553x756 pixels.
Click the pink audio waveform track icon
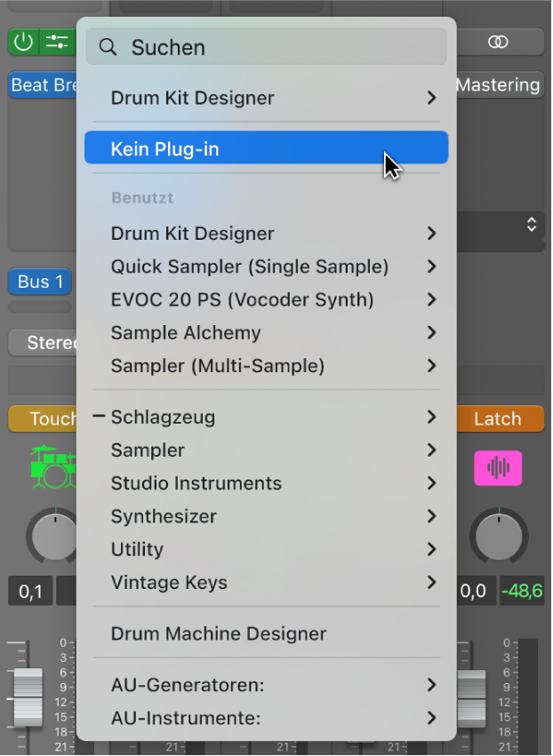(498, 467)
